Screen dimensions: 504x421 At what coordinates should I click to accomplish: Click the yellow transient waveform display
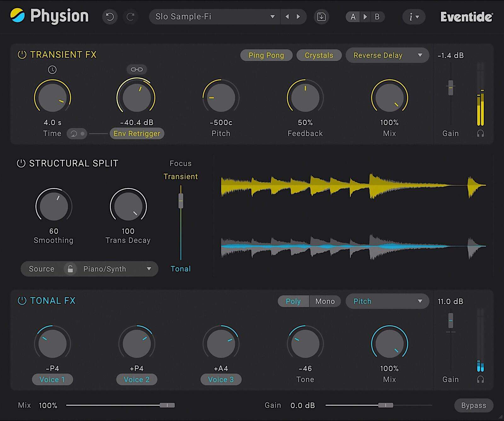tap(353, 186)
